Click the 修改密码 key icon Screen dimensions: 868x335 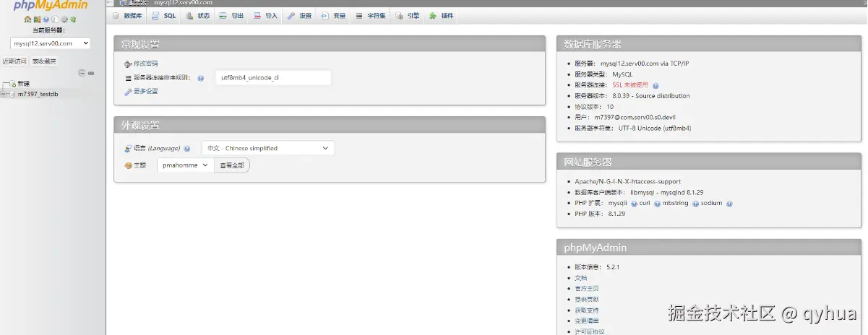(128, 64)
